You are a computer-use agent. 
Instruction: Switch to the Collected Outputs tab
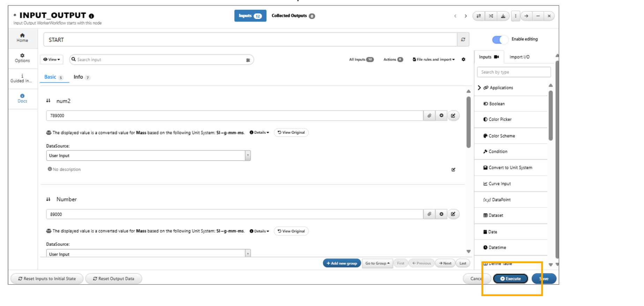pos(293,16)
